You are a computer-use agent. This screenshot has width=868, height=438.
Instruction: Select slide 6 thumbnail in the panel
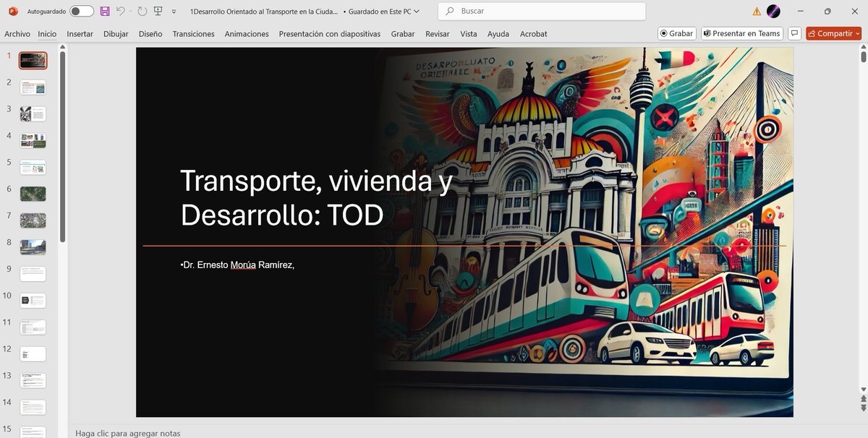point(33,193)
